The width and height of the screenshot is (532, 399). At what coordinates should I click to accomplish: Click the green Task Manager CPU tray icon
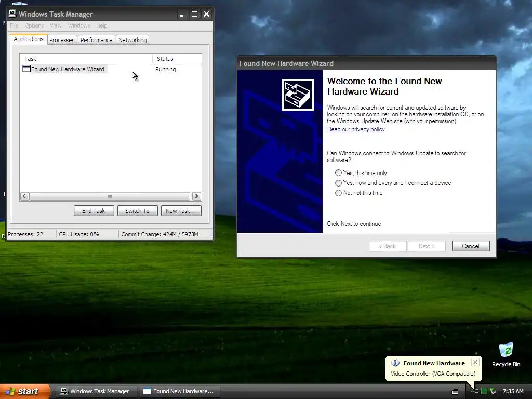coord(484,391)
